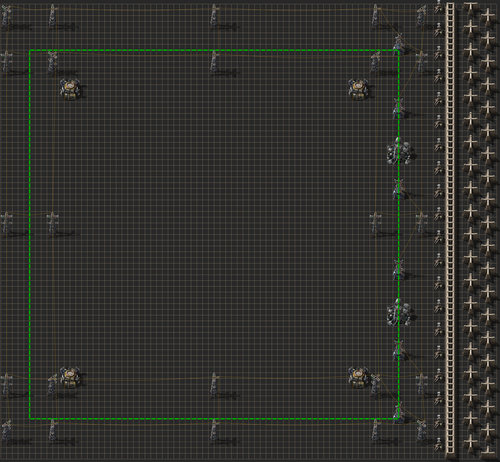The image size is (500, 462).
Task: Select the center big electric pole on the green top border
Action: click(x=214, y=62)
